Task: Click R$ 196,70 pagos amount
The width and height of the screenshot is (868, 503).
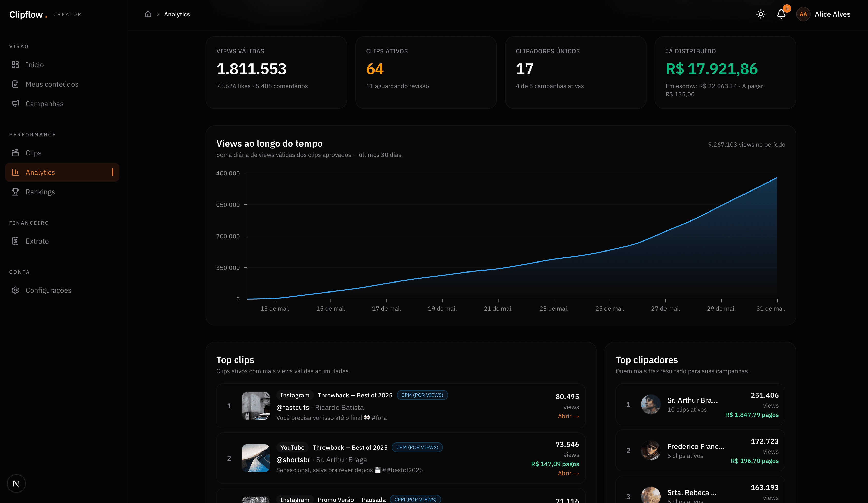Action: (754, 461)
